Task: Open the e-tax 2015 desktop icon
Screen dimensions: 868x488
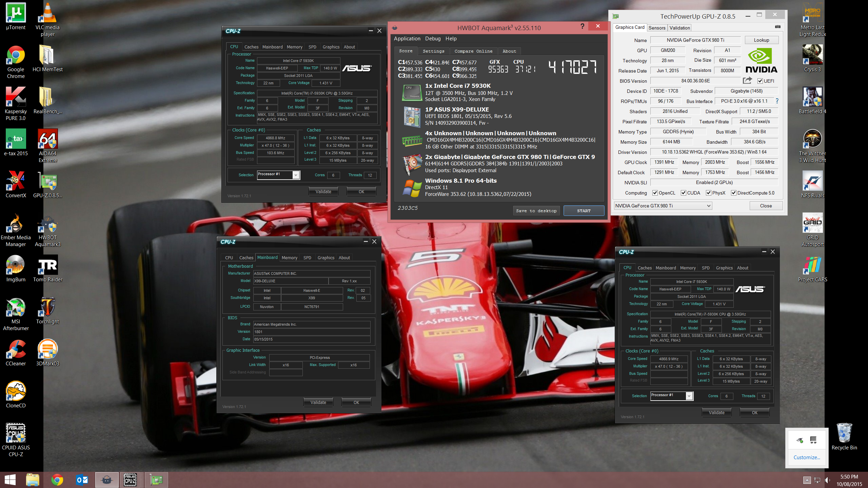Action: point(16,142)
